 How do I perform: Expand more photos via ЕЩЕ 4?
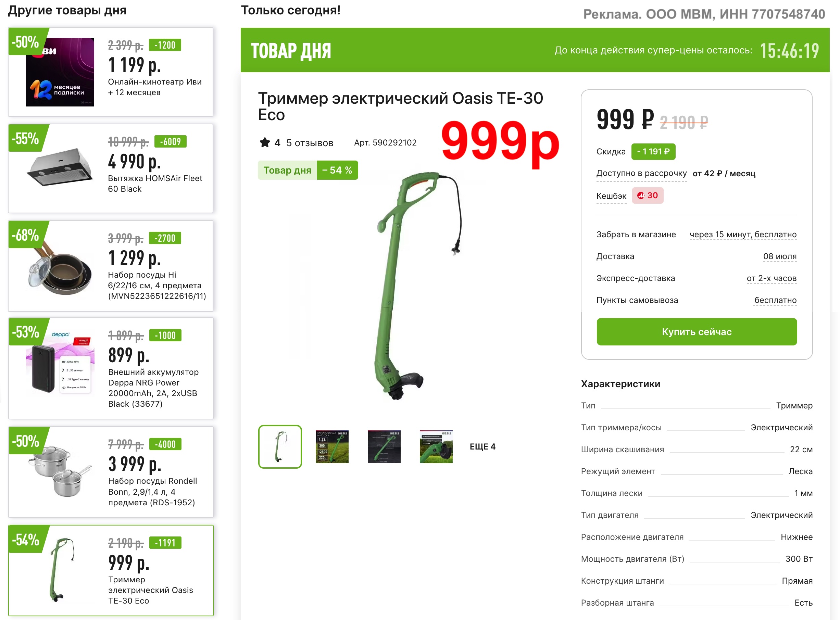coord(482,447)
